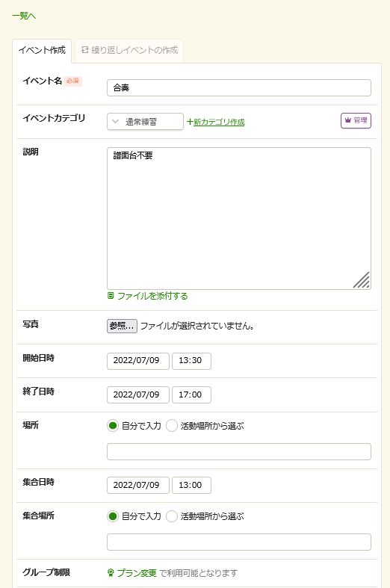This screenshot has width=390, height=588.
Task: Open the 開始日時 date picker field
Action: 138,361
